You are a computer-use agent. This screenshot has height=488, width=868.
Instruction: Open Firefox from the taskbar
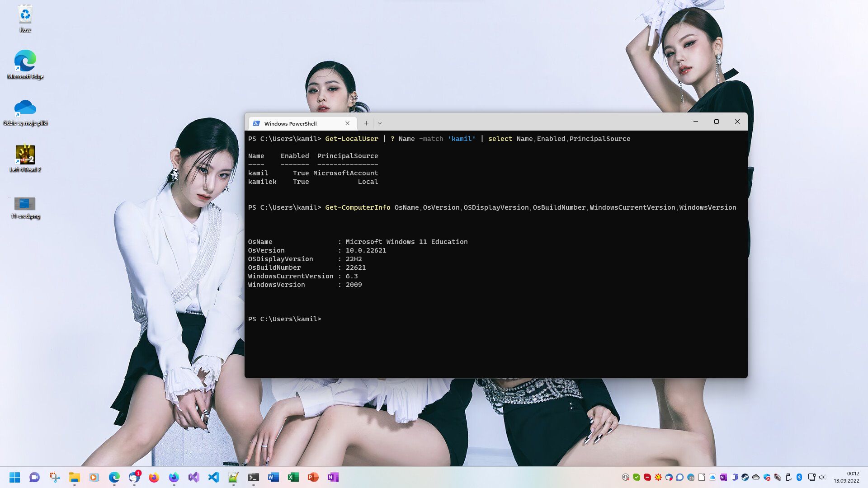coord(154,477)
